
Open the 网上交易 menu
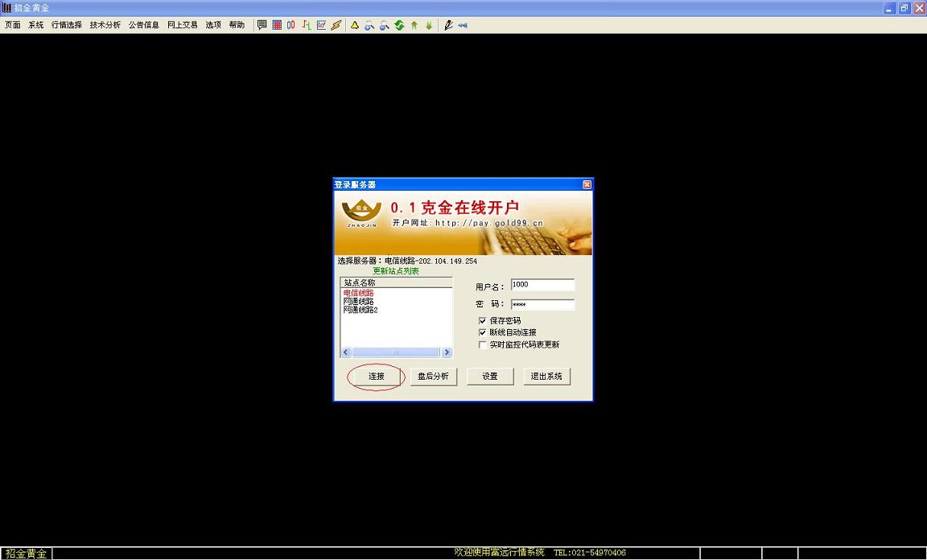click(x=183, y=25)
